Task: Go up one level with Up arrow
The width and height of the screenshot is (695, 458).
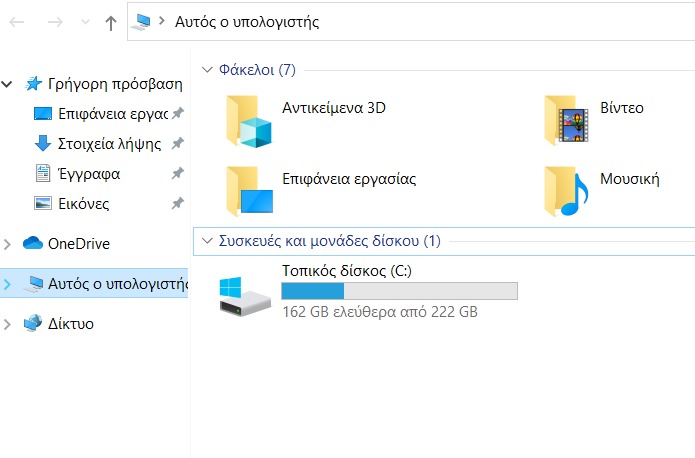Action: (x=110, y=22)
